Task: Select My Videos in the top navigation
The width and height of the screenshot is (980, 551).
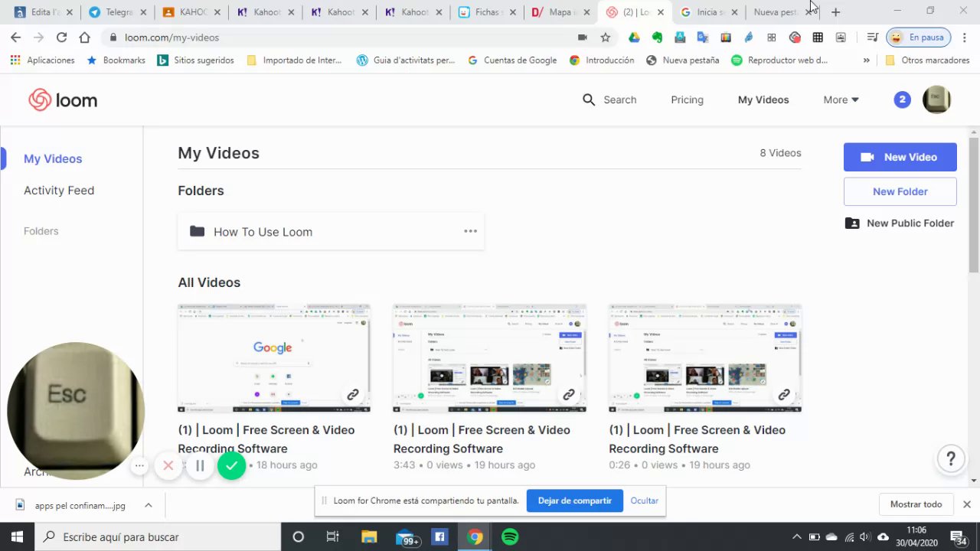Action: [763, 99]
